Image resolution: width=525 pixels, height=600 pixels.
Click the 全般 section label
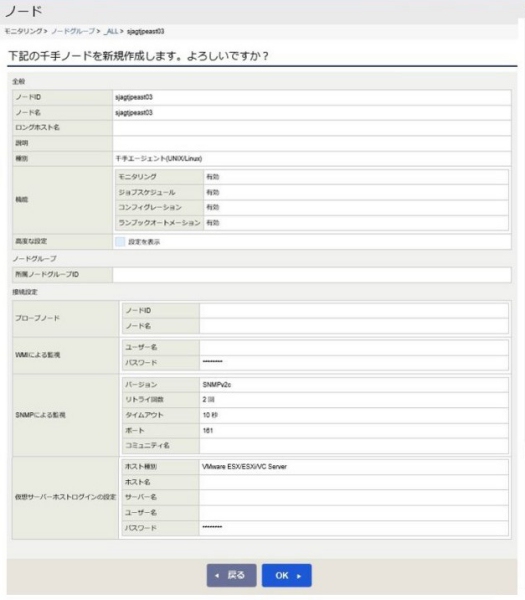click(19, 82)
